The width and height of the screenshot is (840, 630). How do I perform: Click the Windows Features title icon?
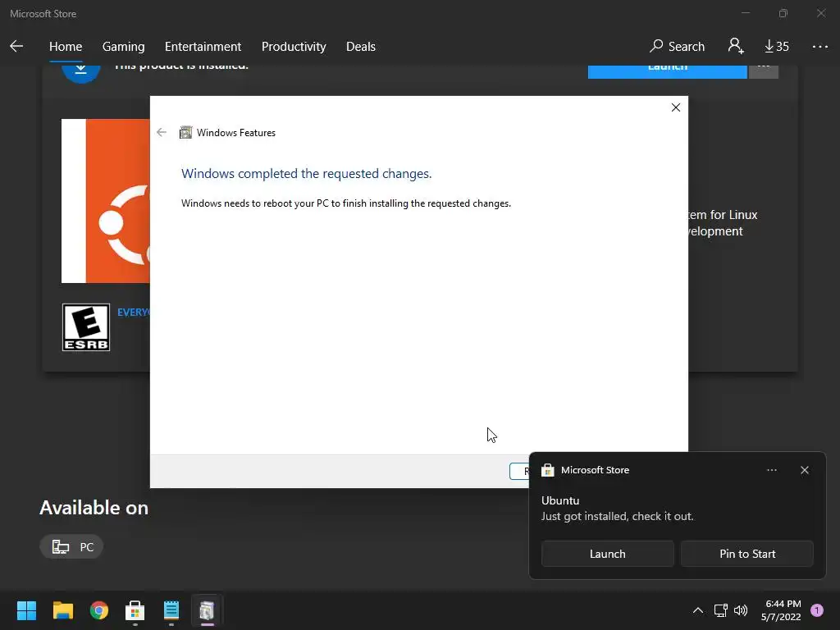tap(185, 132)
